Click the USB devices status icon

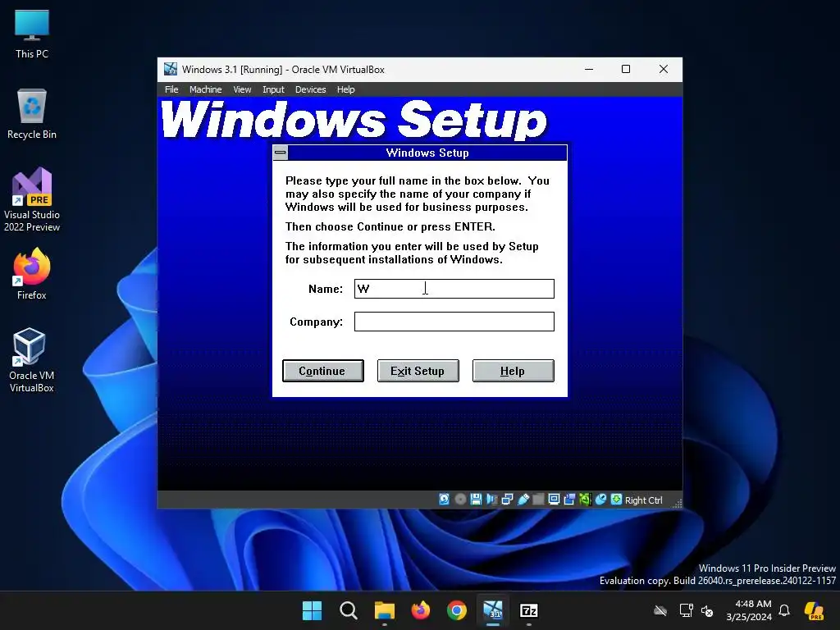click(523, 500)
